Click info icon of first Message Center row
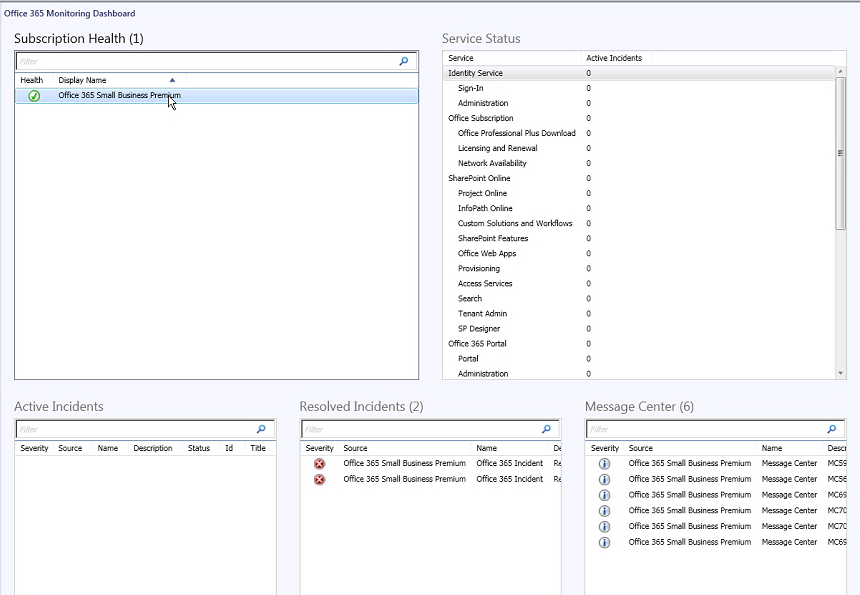Screen dimensions: 860x595 coord(604,464)
